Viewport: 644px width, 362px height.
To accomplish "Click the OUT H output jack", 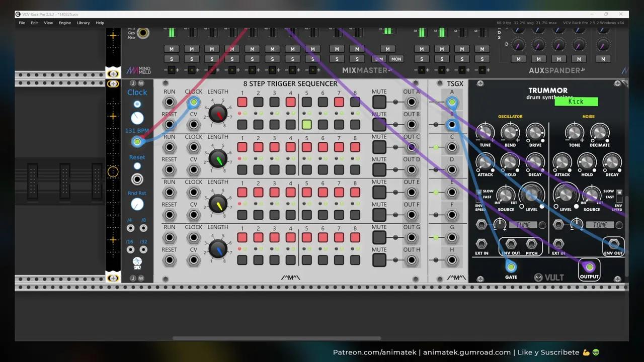I will point(412,260).
